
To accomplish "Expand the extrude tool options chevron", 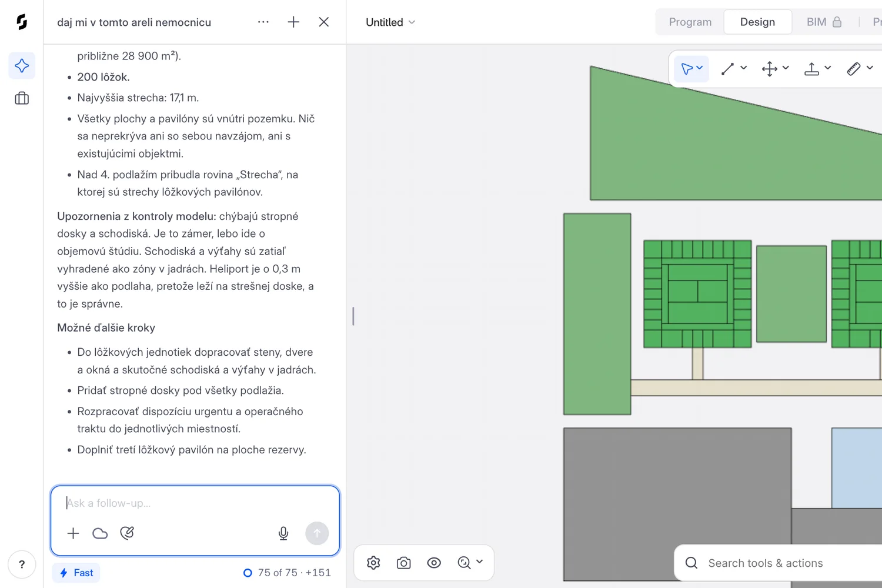I will (x=828, y=68).
